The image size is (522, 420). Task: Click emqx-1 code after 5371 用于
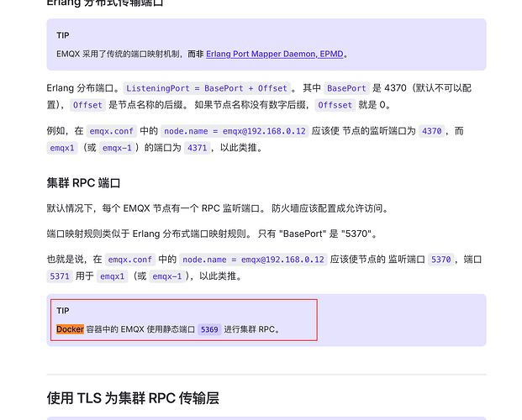[x=167, y=276]
